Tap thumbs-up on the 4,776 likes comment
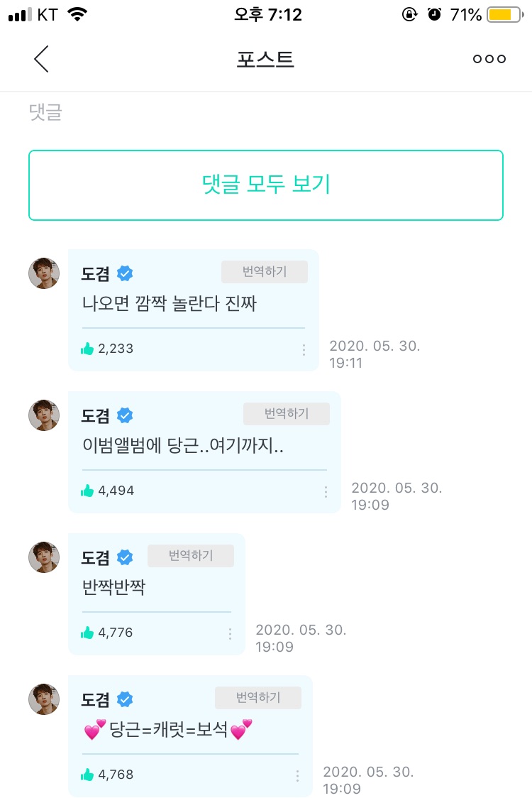This screenshot has width=532, height=798. pyautogui.click(x=88, y=633)
